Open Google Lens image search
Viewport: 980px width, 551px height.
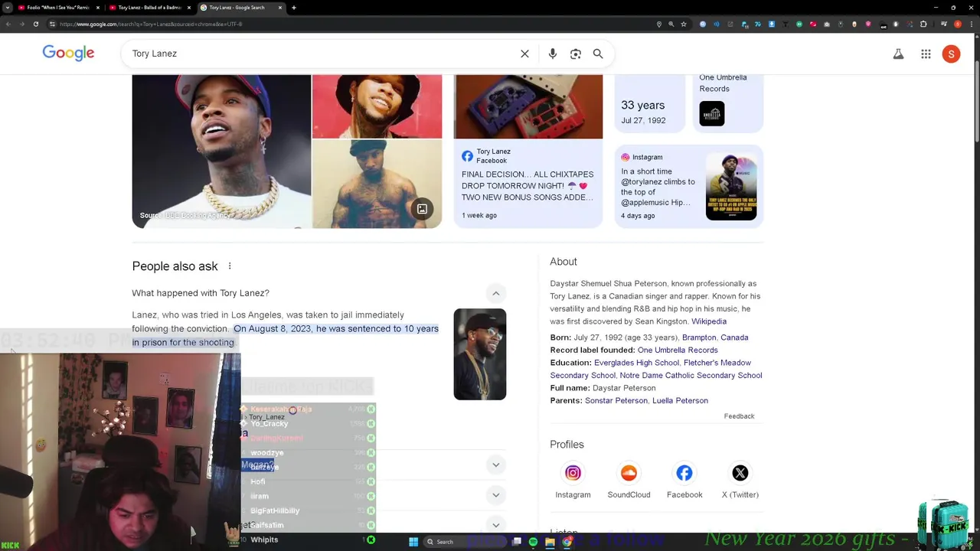[x=576, y=54]
